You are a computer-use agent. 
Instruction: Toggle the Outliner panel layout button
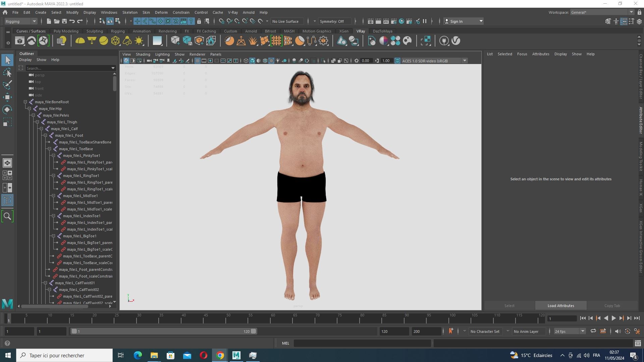(x=7, y=200)
